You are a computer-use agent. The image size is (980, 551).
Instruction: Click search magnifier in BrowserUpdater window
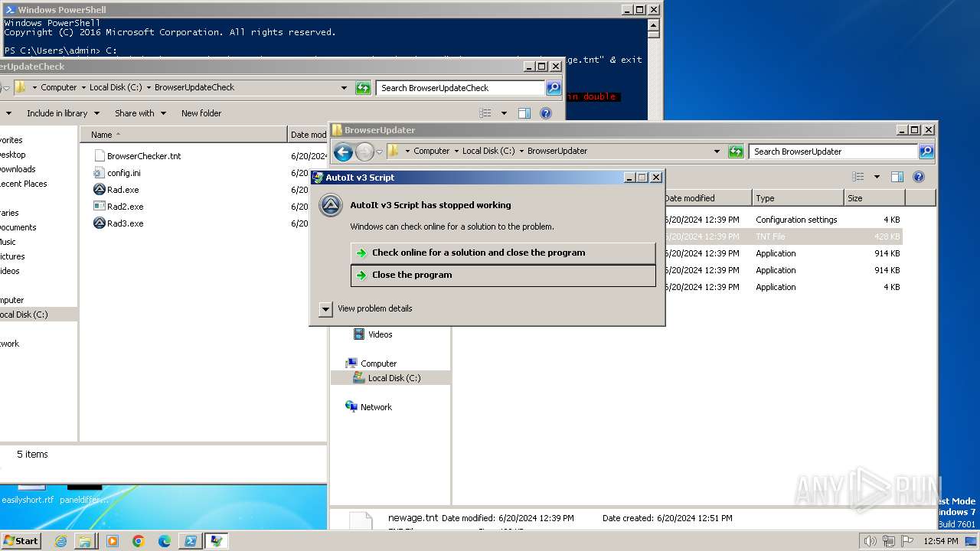tap(926, 152)
